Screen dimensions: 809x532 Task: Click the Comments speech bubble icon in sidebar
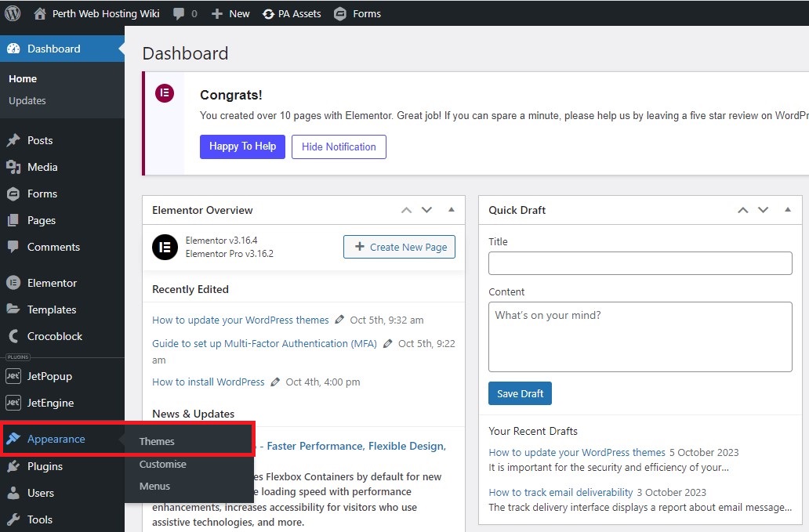click(13, 246)
